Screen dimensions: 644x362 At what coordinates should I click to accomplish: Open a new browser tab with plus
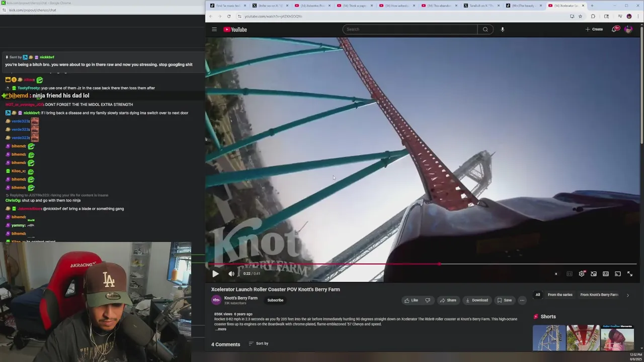tap(592, 6)
